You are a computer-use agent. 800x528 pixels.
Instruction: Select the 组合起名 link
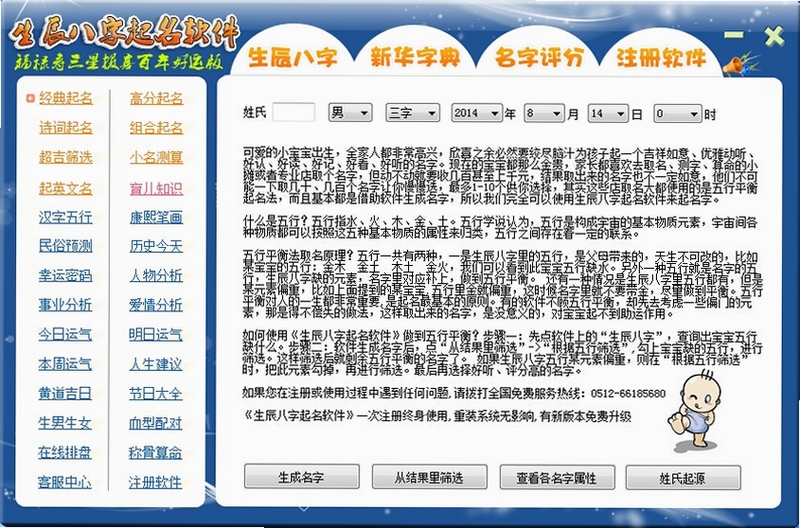[x=156, y=128]
